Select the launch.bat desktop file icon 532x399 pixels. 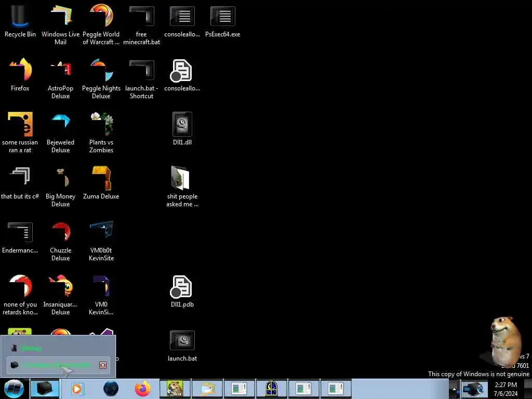(182, 345)
